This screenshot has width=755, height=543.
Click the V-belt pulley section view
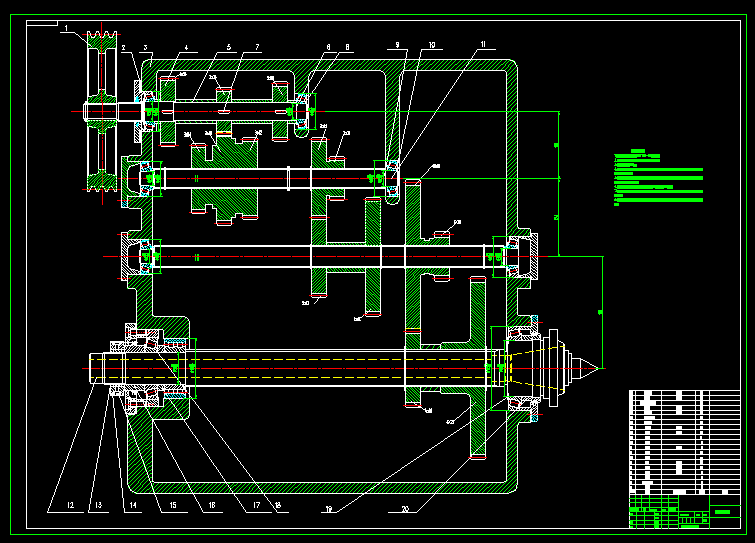[102, 112]
